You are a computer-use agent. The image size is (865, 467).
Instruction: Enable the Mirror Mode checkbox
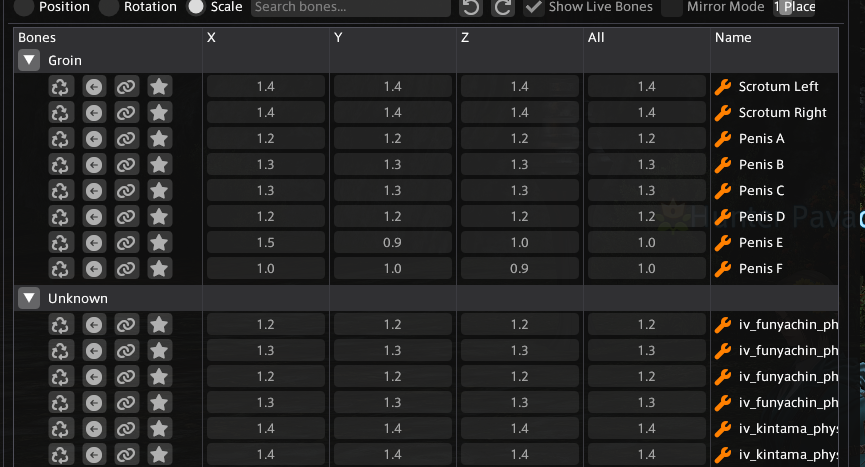click(x=671, y=7)
